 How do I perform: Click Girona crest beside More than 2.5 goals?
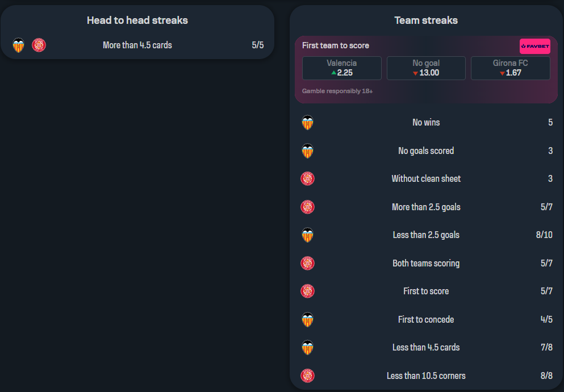(307, 207)
